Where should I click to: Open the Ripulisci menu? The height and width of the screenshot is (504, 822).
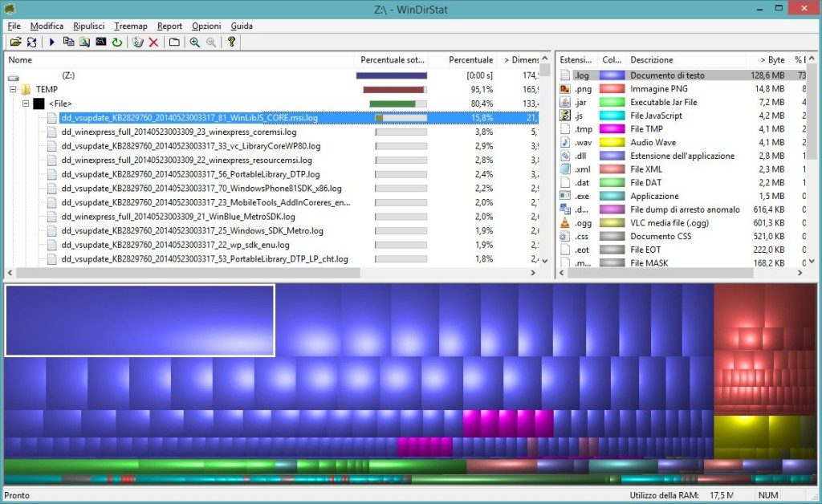coord(88,26)
